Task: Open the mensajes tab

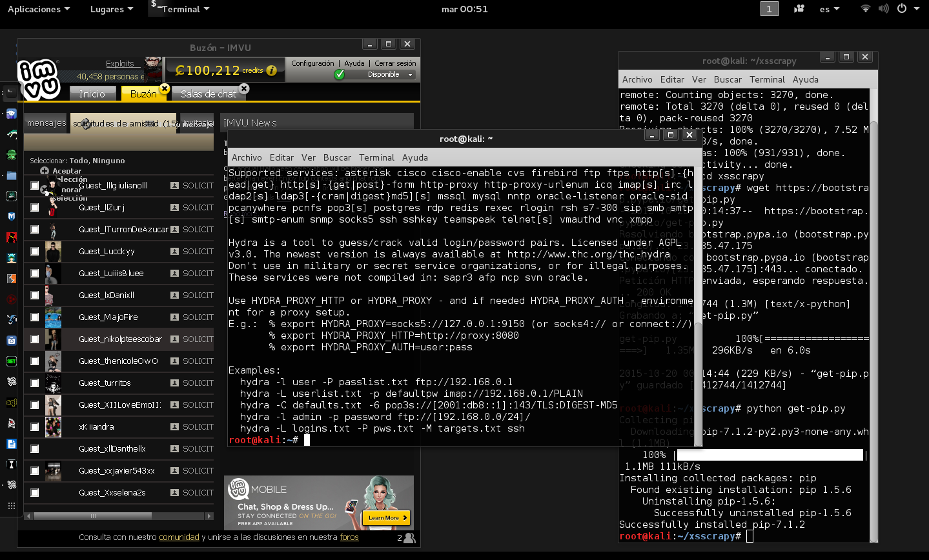Action: click(46, 123)
